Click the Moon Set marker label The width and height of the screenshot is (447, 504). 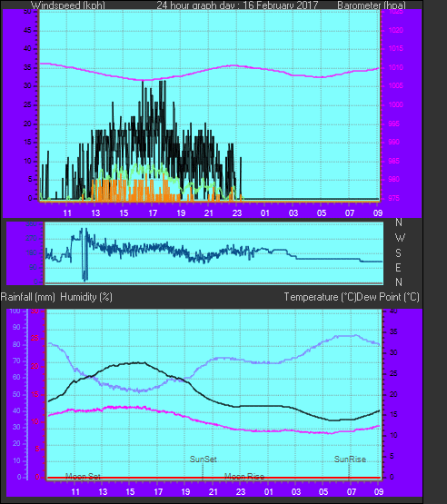pos(83,477)
